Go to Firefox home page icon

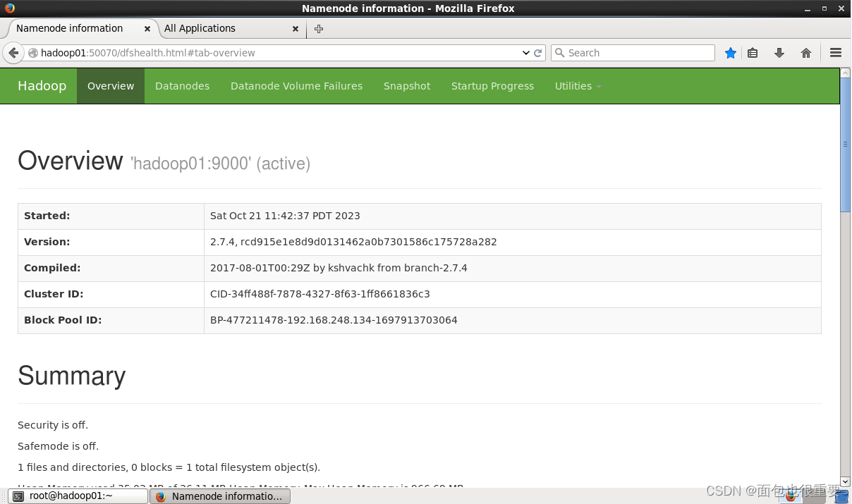click(806, 53)
